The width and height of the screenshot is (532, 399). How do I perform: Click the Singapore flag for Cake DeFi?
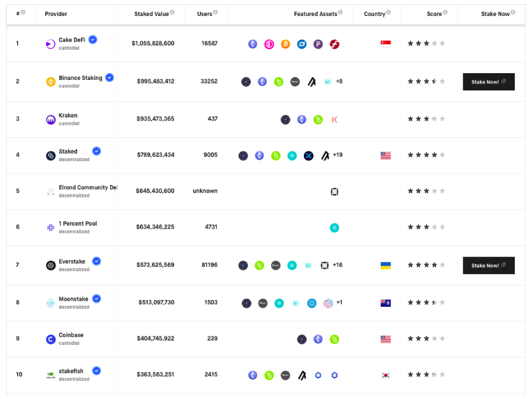(x=385, y=44)
